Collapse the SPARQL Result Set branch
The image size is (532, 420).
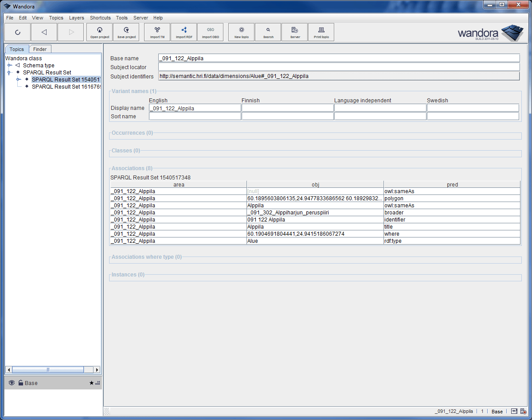pyautogui.click(x=10, y=72)
